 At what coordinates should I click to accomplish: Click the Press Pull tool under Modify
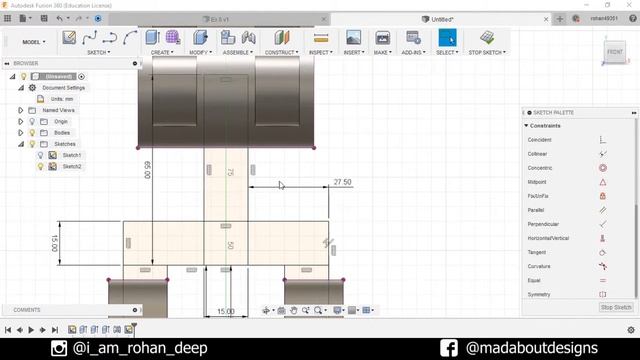click(x=200, y=38)
